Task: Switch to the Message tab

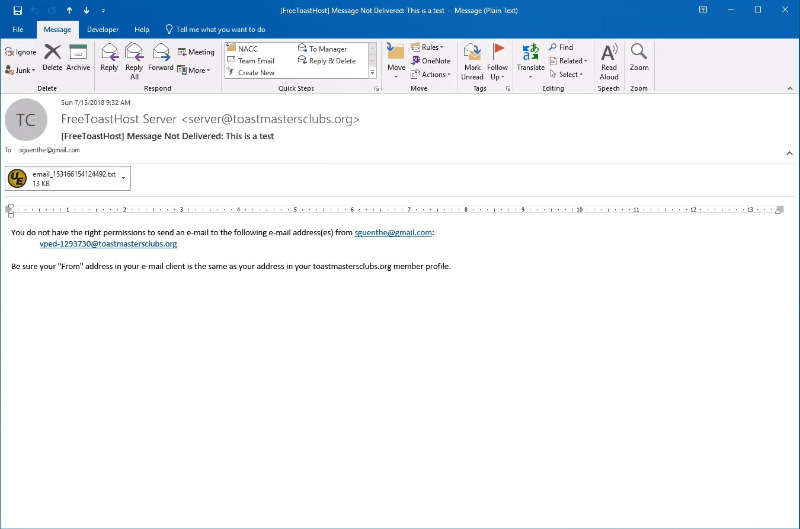Action: (57, 30)
